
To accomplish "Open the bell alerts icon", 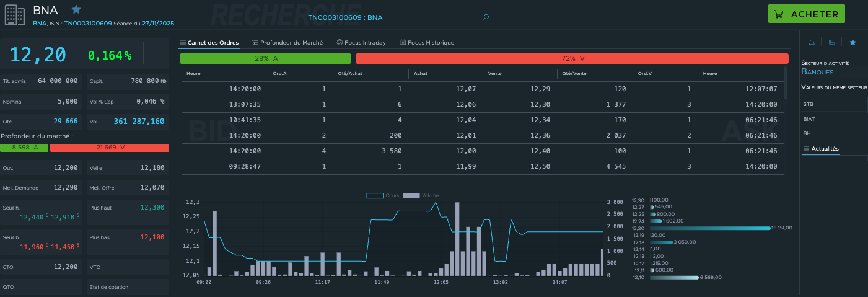I will pyautogui.click(x=812, y=42).
